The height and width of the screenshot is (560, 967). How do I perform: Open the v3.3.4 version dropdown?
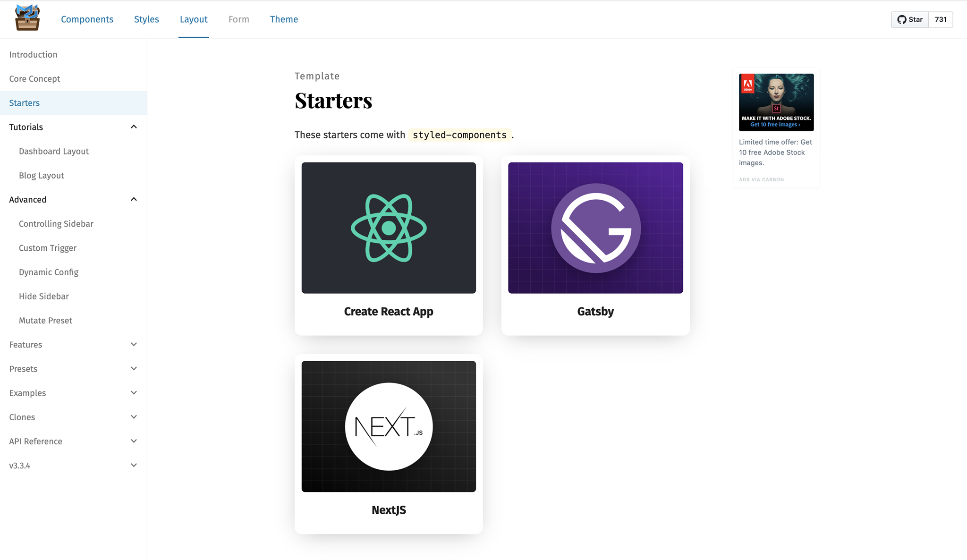pyautogui.click(x=73, y=466)
